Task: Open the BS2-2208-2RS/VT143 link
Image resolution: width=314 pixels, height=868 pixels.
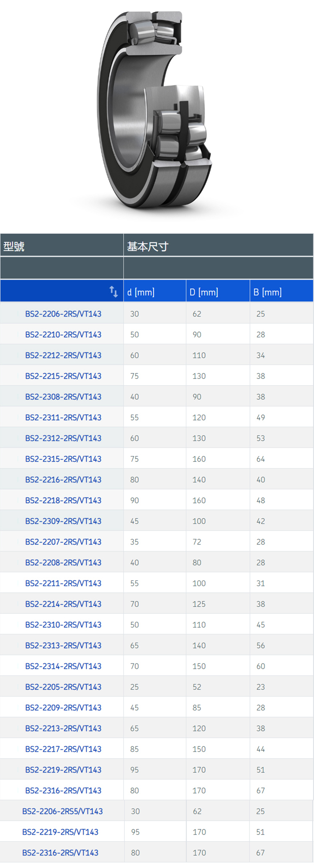Action: pos(63,563)
